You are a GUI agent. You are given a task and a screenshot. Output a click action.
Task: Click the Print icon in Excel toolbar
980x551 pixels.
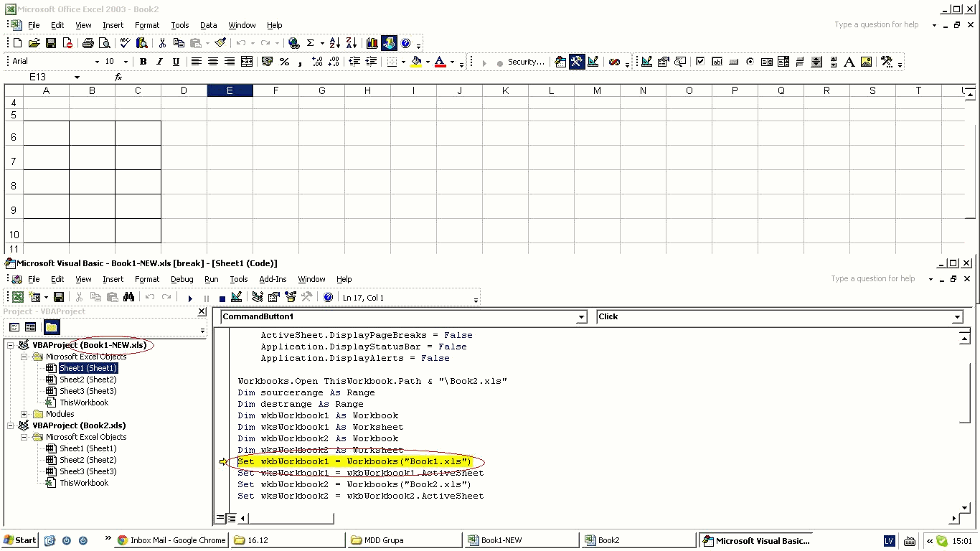pos(88,43)
